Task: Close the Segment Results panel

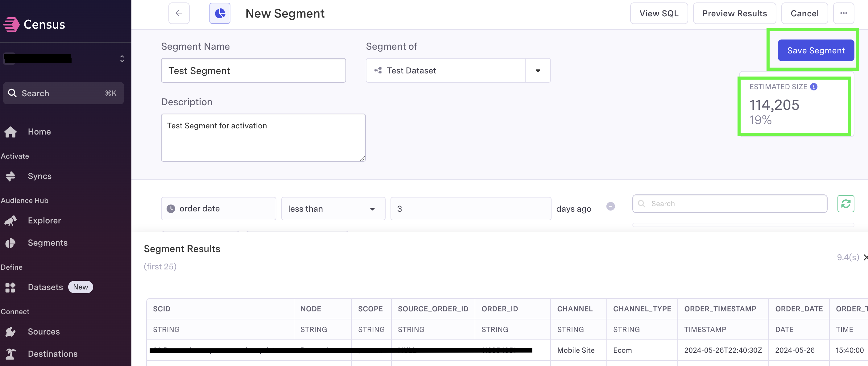Action: [865, 257]
